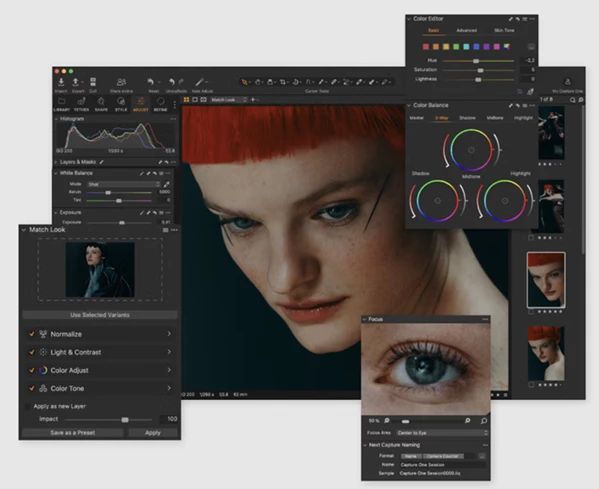Click the browser search magnifier icon
Screen dimensions: 599x489
(573, 100)
